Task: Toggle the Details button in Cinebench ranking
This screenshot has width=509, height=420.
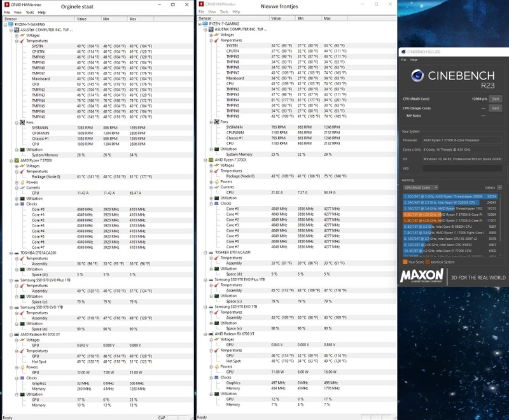Action: point(499,188)
